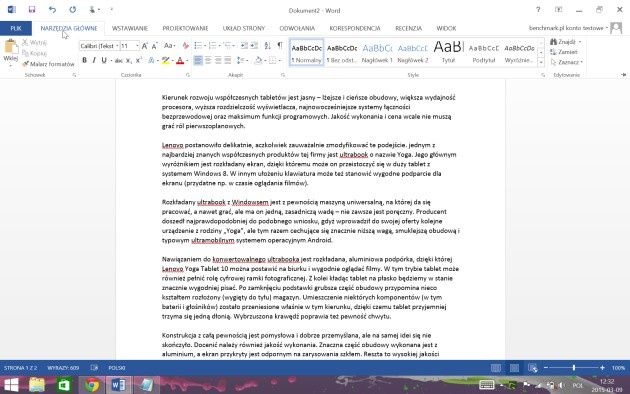Switch to KORESPONDENCJA tab
This screenshot has width=630, height=394.
pyautogui.click(x=355, y=28)
